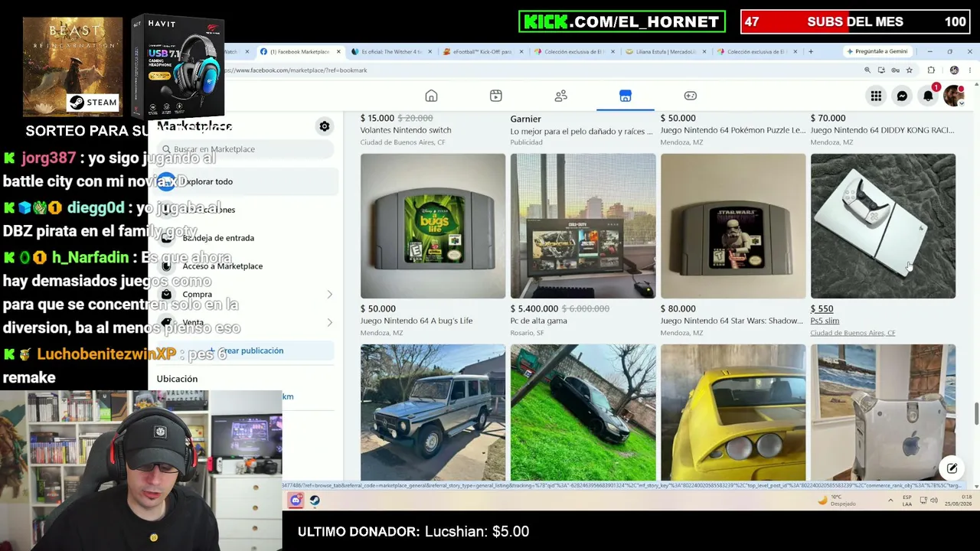The width and height of the screenshot is (980, 551).
Task: Open the silver SUV listing photo
Action: point(433,412)
